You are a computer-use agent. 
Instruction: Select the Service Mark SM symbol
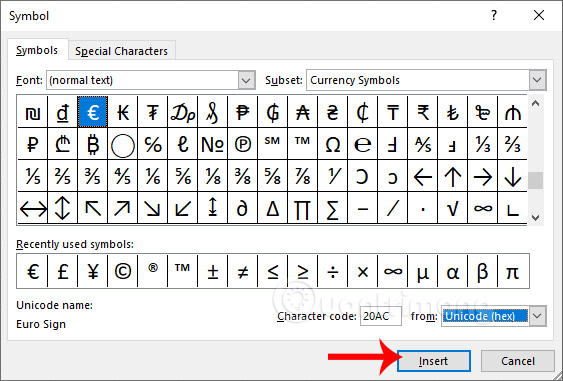(272, 144)
